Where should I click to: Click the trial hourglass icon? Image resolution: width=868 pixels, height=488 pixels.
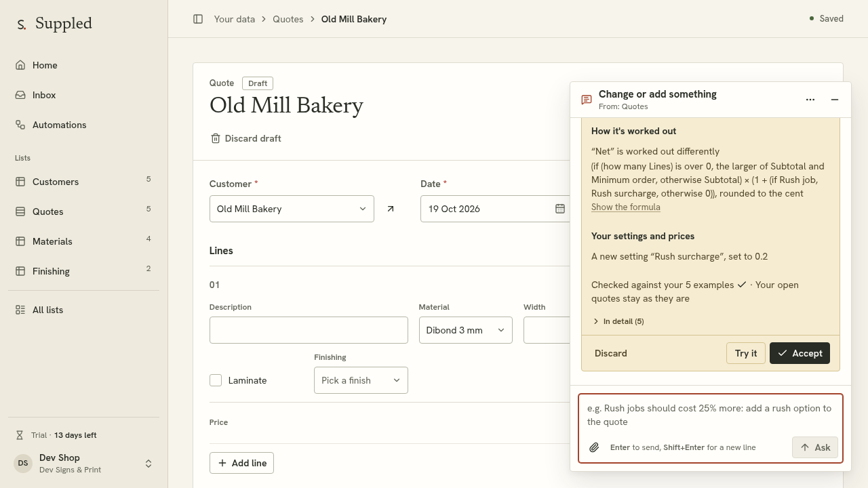20,435
